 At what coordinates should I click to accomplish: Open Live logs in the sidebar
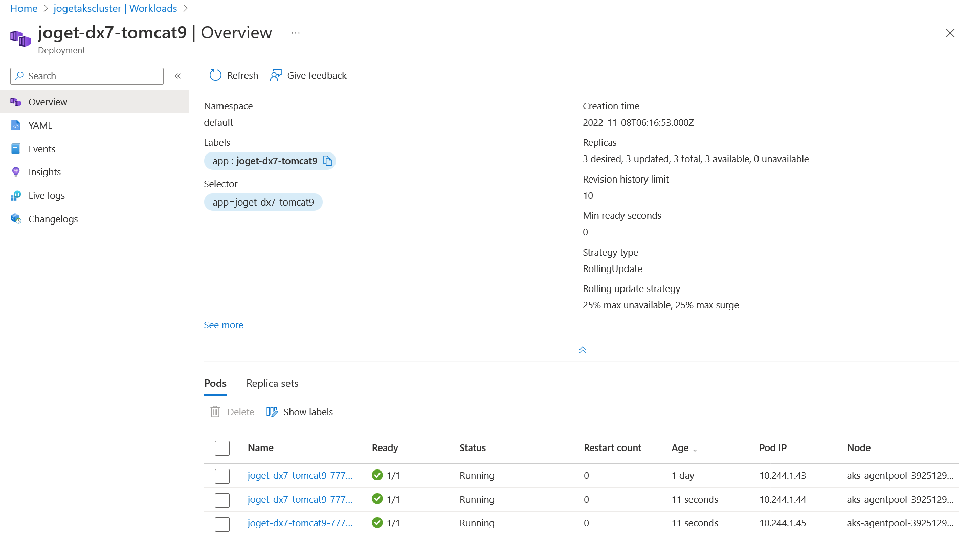47,195
